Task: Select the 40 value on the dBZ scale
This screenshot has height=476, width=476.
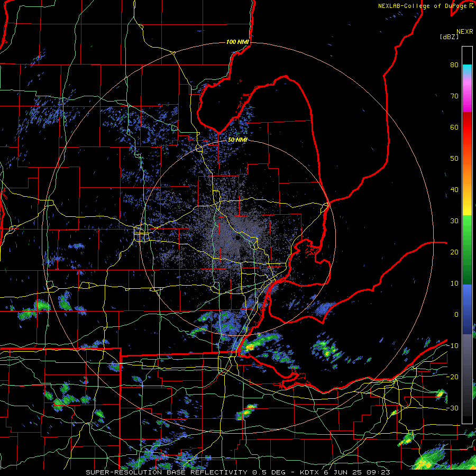Action: pyautogui.click(x=454, y=190)
